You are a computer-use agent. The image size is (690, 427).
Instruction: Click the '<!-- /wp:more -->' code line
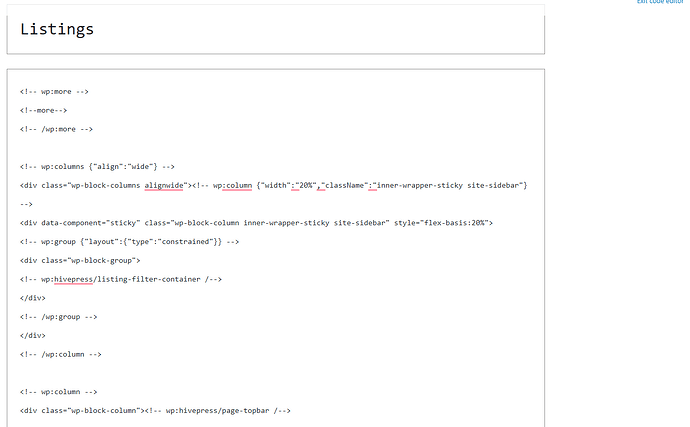56,129
